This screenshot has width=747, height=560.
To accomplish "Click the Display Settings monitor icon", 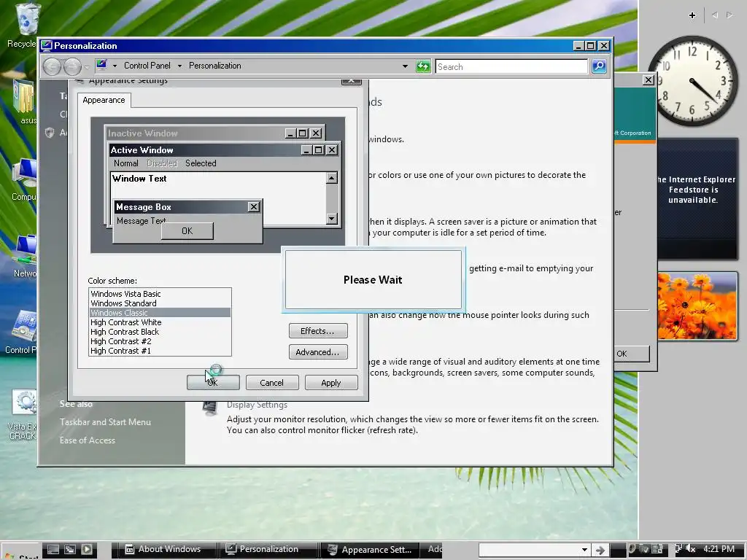I will point(210,408).
